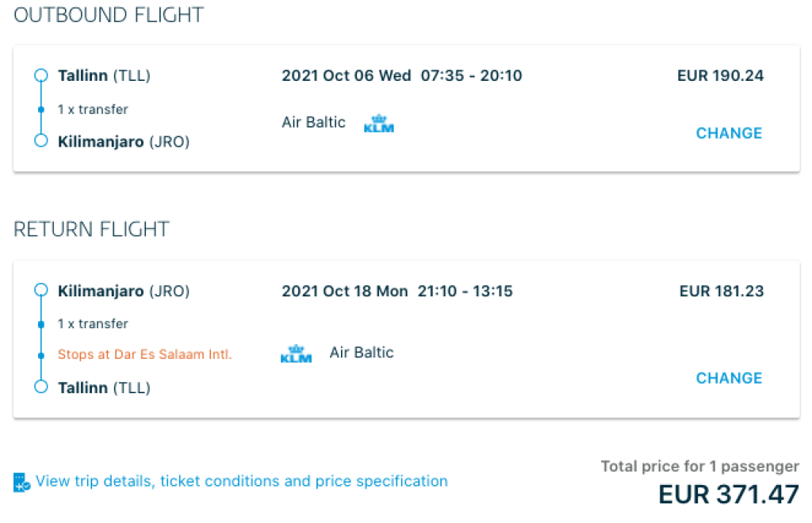
Task: Click the total price EUR 371.47
Action: [x=728, y=494]
